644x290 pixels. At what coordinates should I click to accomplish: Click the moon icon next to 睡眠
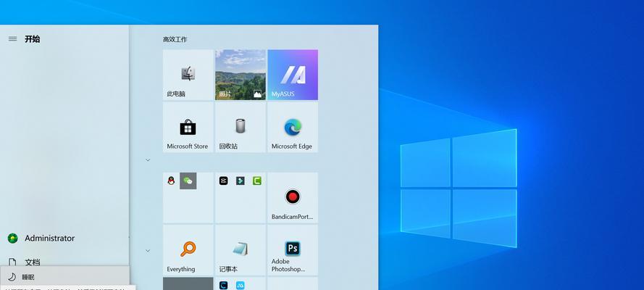click(12, 277)
